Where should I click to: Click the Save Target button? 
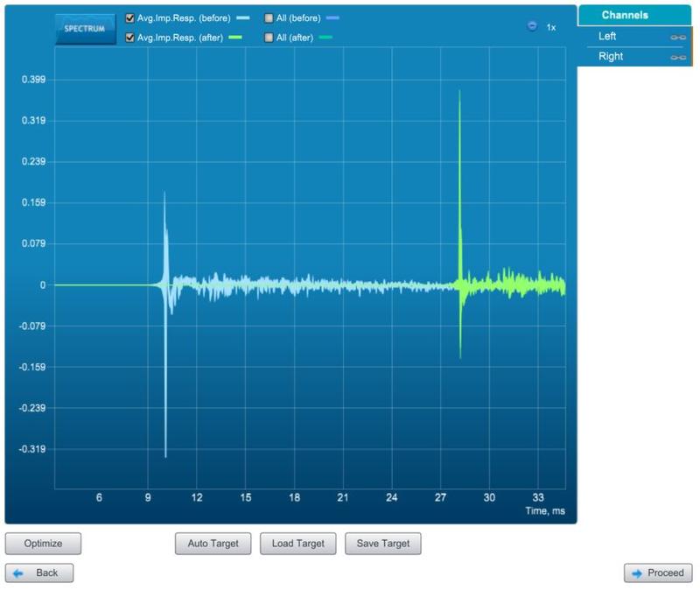[383, 544]
